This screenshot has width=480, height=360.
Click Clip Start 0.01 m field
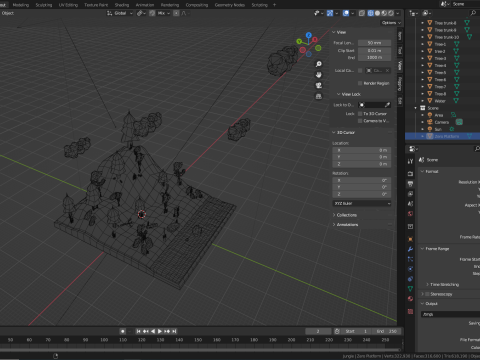pos(374,51)
